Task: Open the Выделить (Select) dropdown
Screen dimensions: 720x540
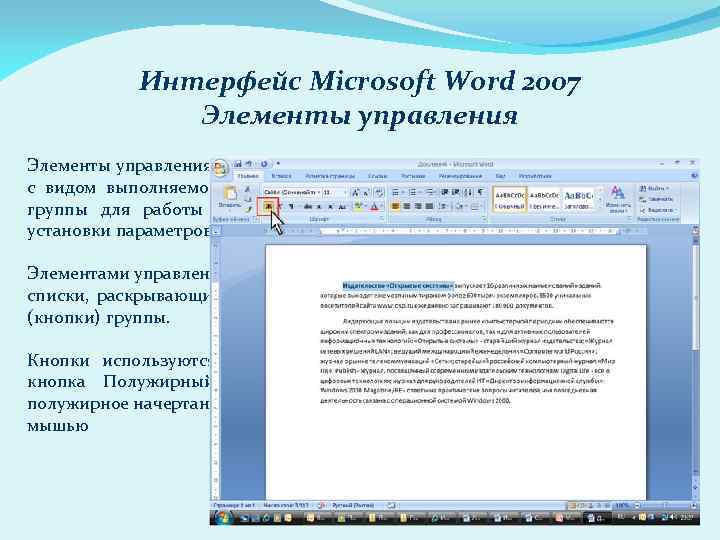Action: [658, 210]
